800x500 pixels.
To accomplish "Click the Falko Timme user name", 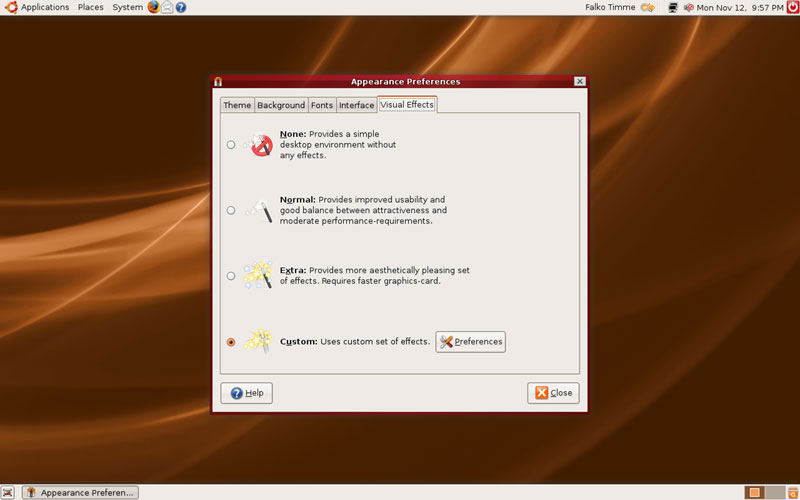I will (610, 7).
